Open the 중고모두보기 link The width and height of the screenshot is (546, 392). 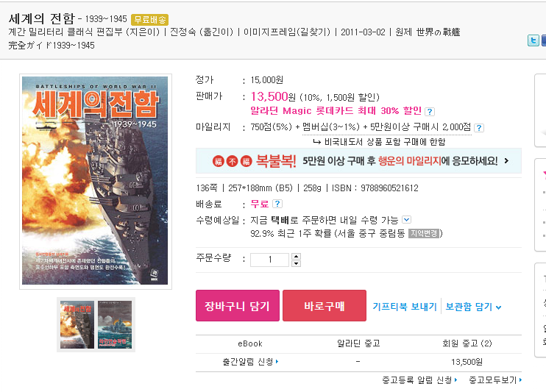[x=495, y=380]
